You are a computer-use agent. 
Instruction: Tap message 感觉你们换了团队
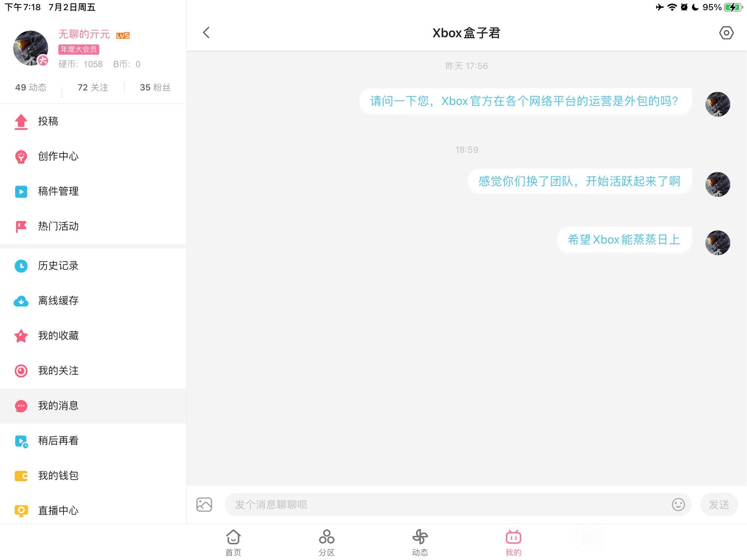(x=580, y=181)
